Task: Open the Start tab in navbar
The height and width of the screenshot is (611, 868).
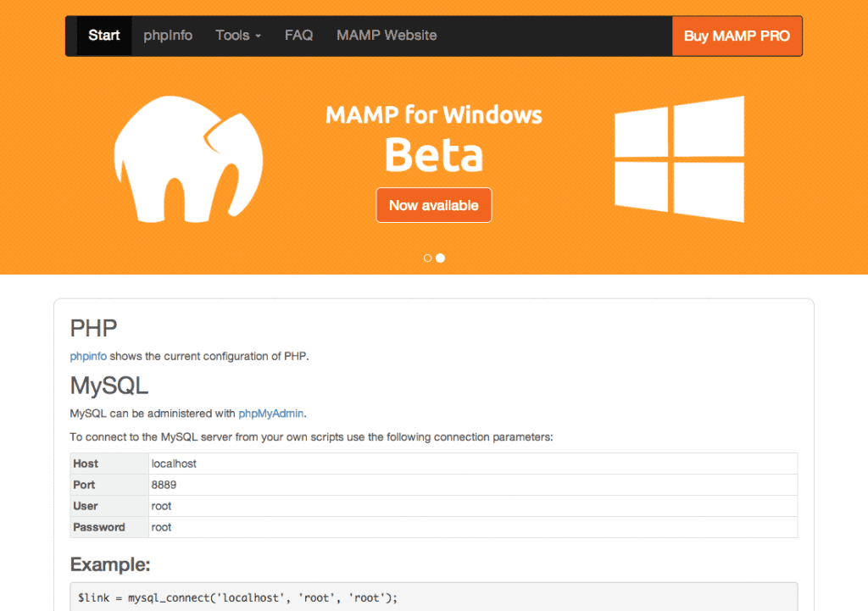Action: tap(104, 36)
